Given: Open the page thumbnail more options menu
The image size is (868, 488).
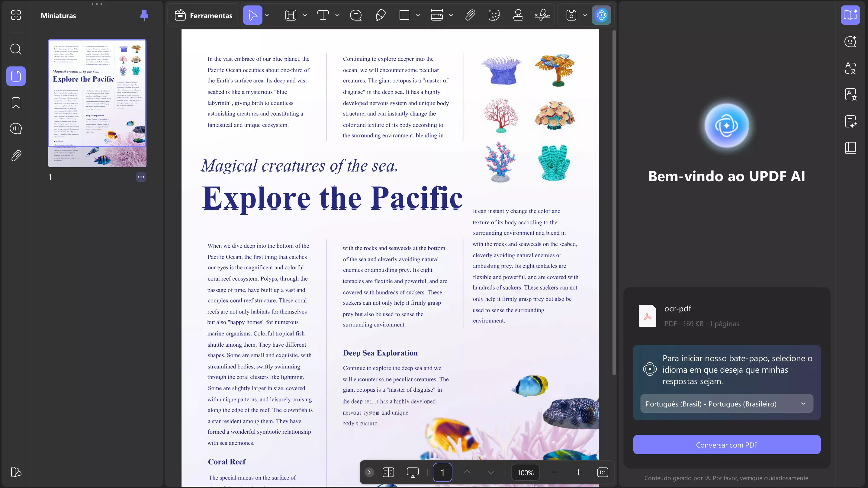Looking at the screenshot, I should click(x=141, y=177).
